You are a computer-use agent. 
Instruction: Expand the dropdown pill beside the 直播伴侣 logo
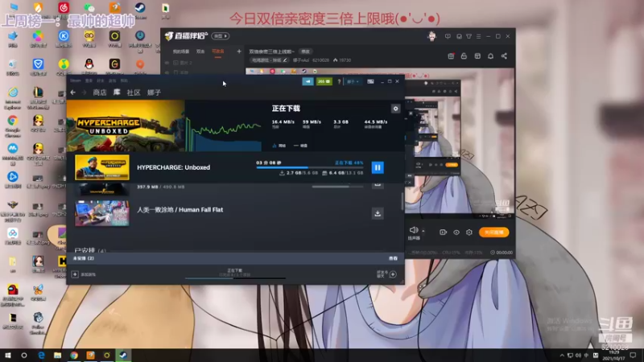click(220, 36)
